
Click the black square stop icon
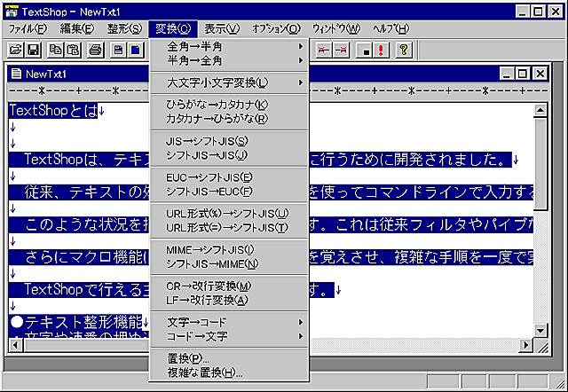(364, 50)
